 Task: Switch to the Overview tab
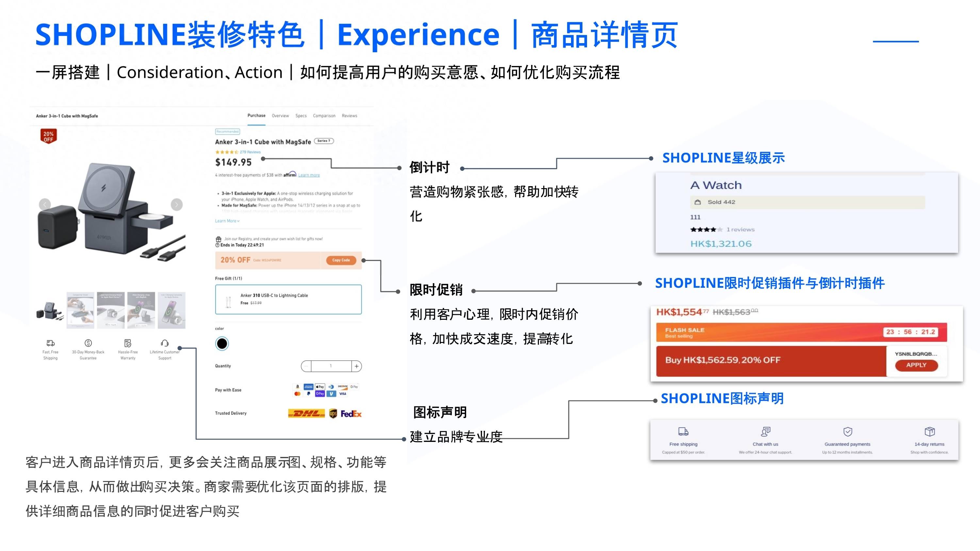tap(280, 116)
